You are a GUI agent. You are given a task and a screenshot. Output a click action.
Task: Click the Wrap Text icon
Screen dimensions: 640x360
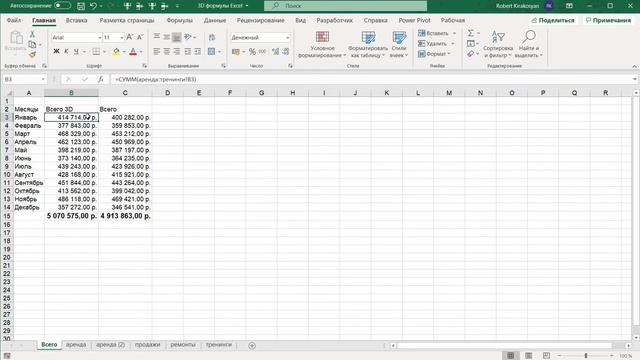[x=212, y=37]
